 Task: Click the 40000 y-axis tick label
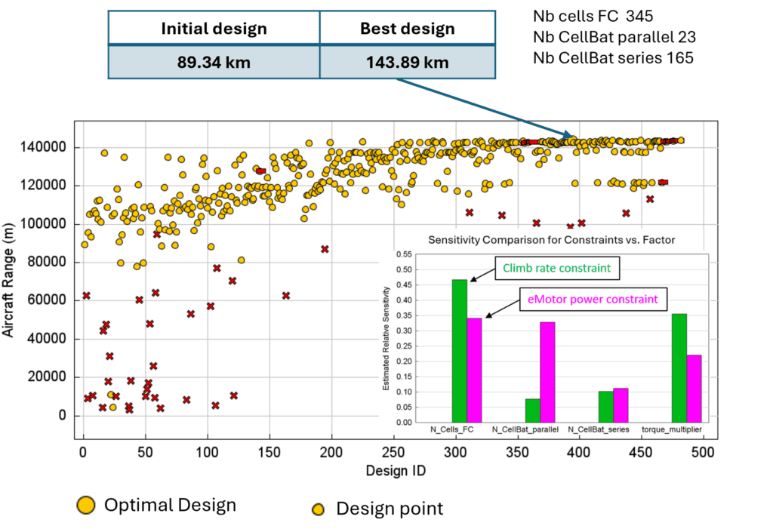point(46,338)
